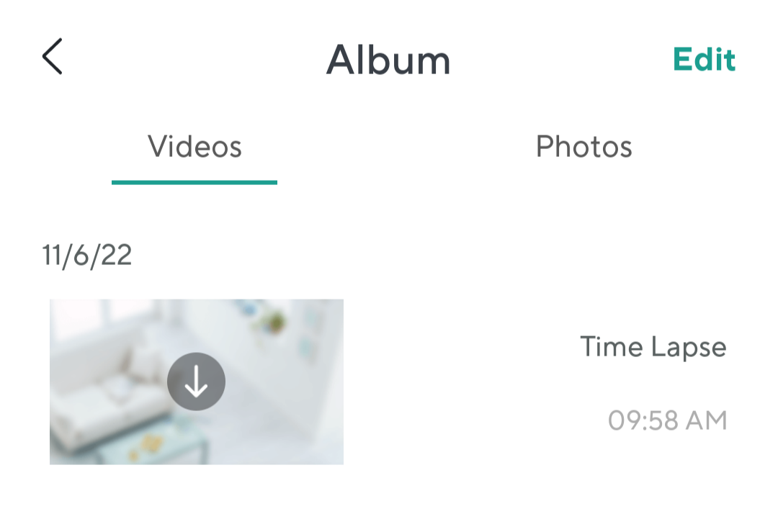Viewport: 778px width, 532px height.
Task: Click the Album page title
Action: [388, 60]
